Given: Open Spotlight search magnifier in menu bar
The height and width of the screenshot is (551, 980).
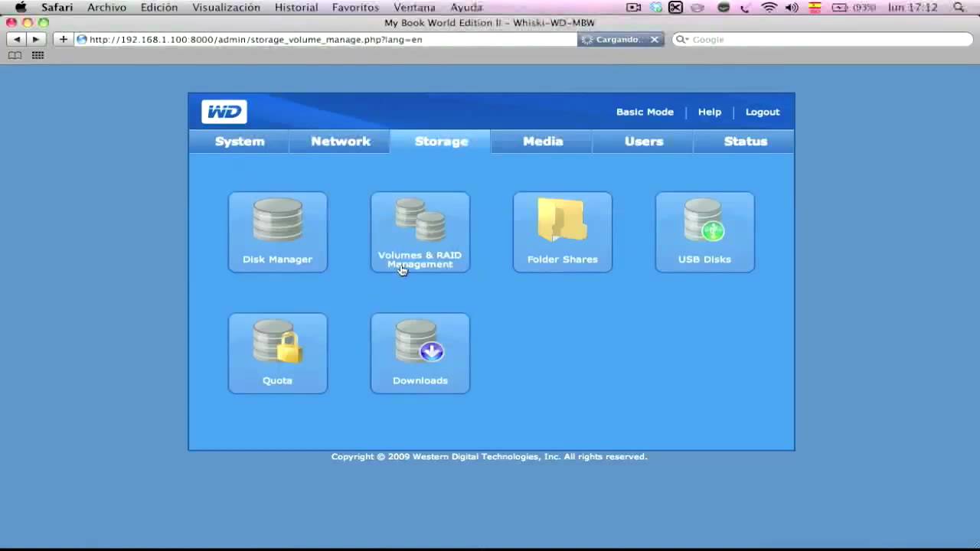Looking at the screenshot, I should (959, 7).
